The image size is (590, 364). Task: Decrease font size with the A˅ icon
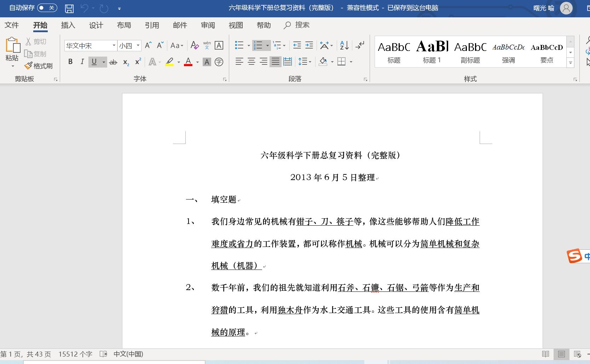coord(160,45)
